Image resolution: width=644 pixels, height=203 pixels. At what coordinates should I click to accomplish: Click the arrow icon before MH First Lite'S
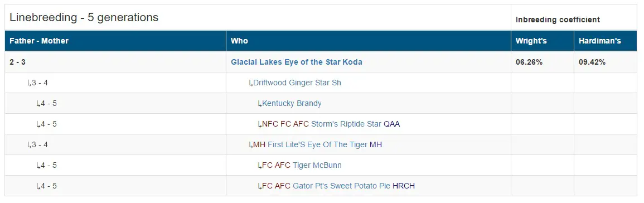click(251, 145)
